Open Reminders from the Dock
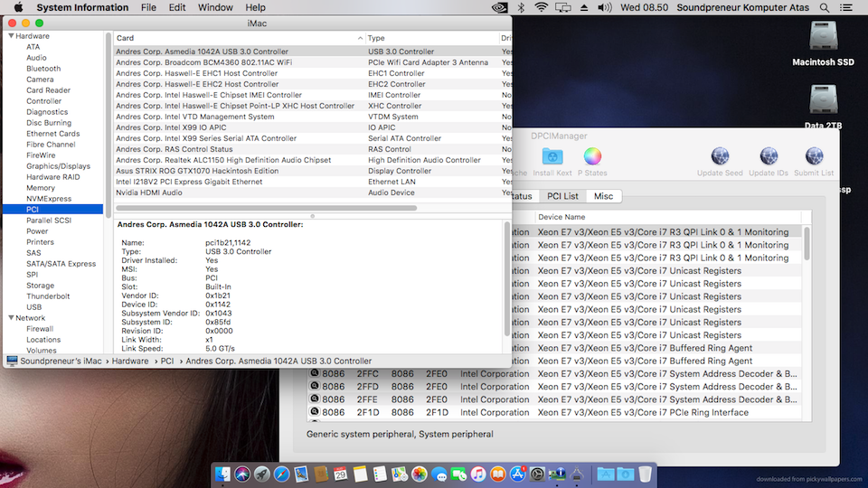 coord(380,474)
